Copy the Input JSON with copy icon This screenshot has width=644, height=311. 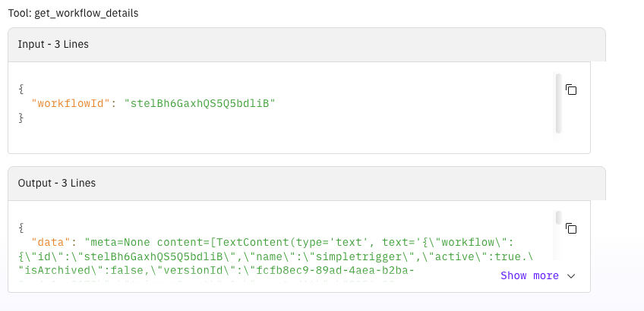click(571, 90)
